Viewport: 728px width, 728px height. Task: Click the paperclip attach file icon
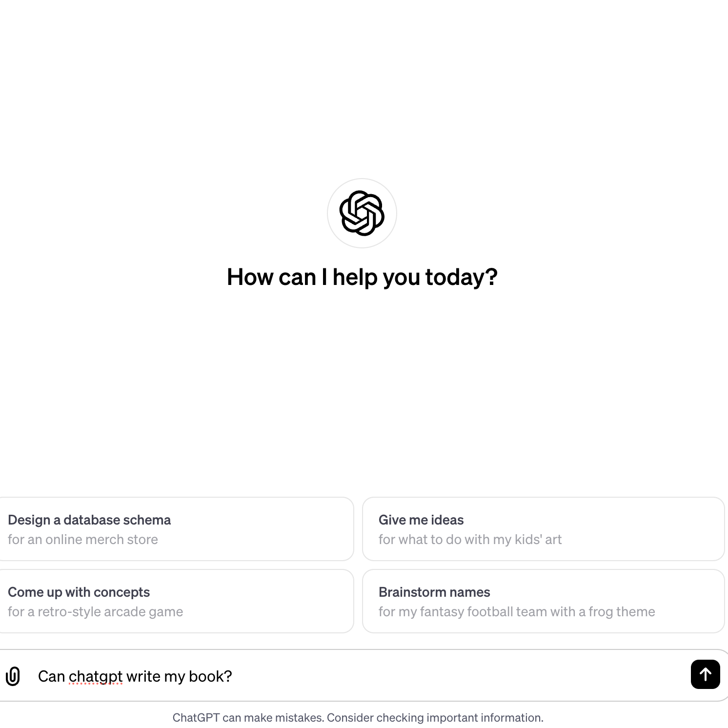13,676
